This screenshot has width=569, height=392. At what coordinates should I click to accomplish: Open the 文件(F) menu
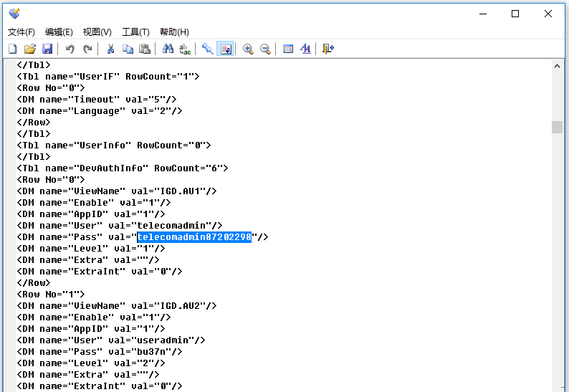[x=21, y=32]
